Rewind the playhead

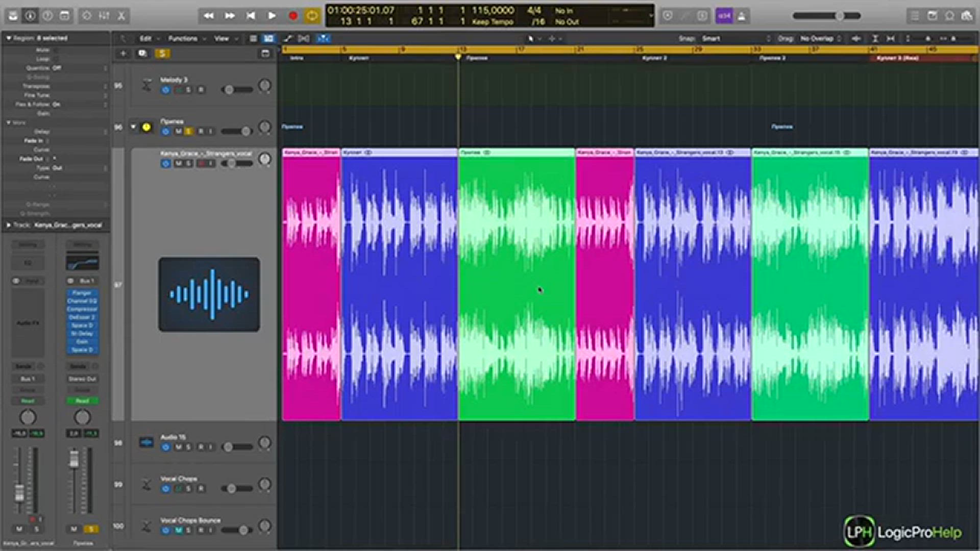[209, 16]
